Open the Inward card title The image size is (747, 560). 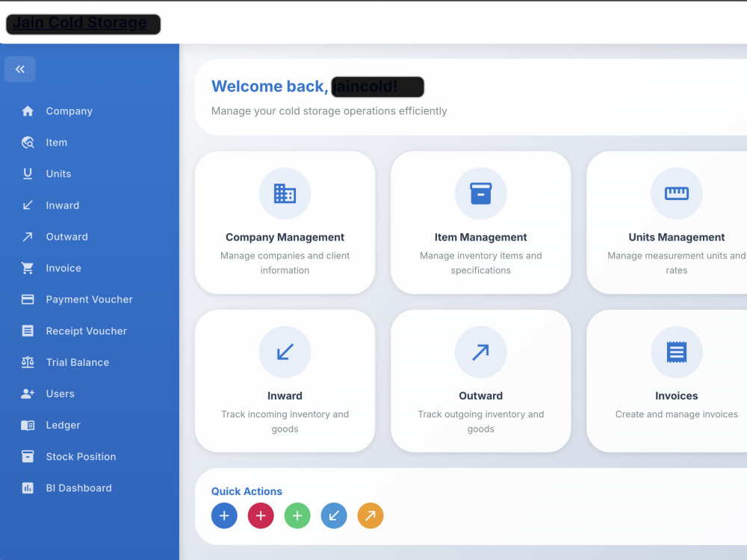point(285,396)
